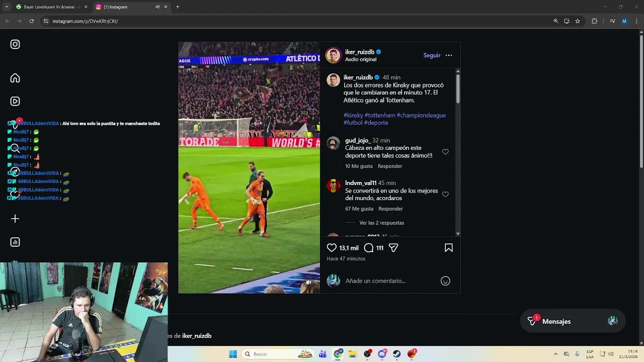
Task: Open the dashboard chart icon in the sidebar
Action: click(x=15, y=242)
